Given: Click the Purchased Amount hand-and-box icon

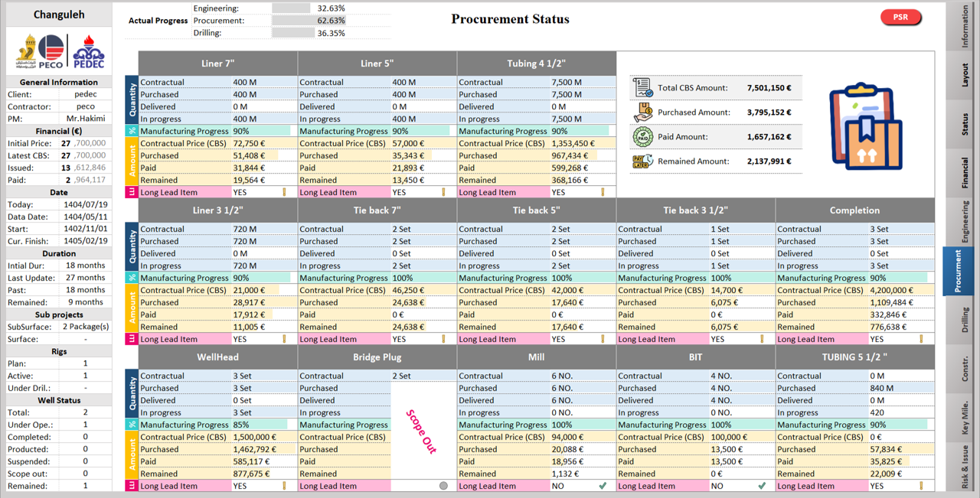Looking at the screenshot, I should [642, 112].
